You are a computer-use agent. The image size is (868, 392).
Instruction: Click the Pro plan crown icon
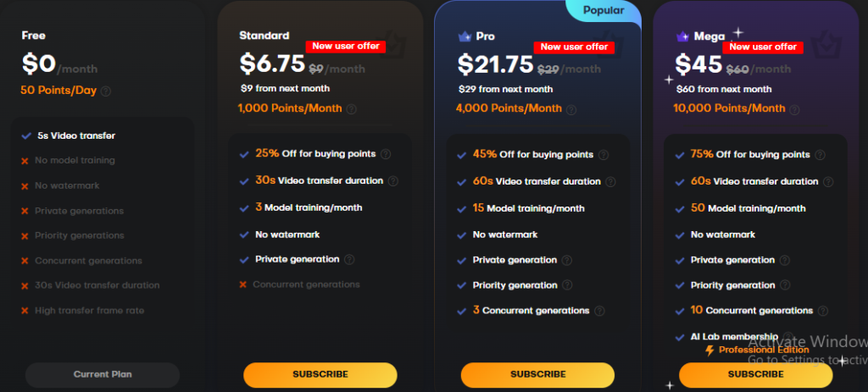click(465, 37)
